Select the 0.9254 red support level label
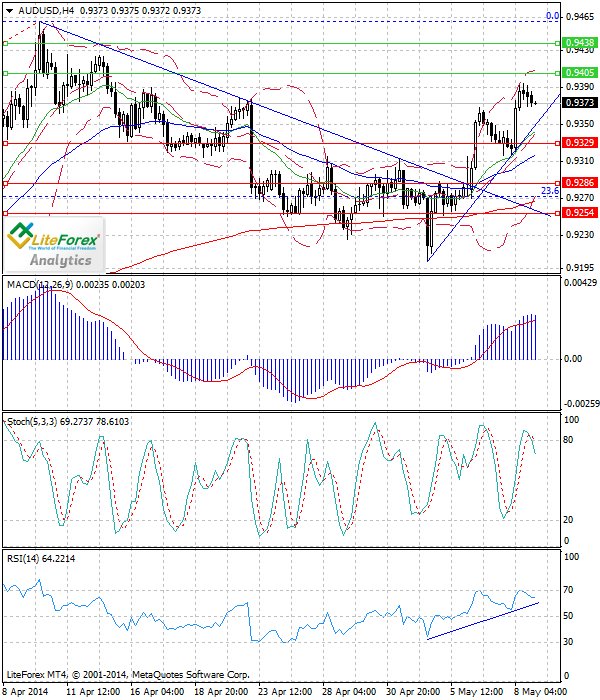 tap(580, 213)
